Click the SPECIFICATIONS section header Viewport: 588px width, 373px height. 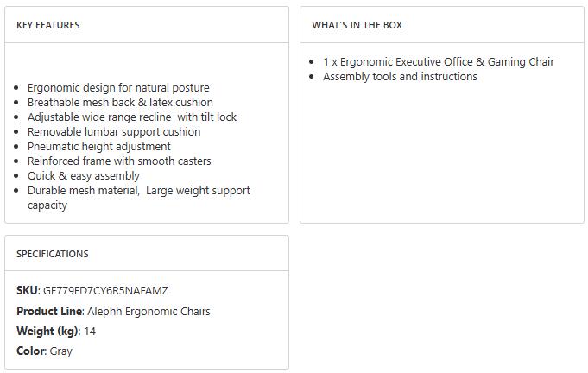(53, 254)
